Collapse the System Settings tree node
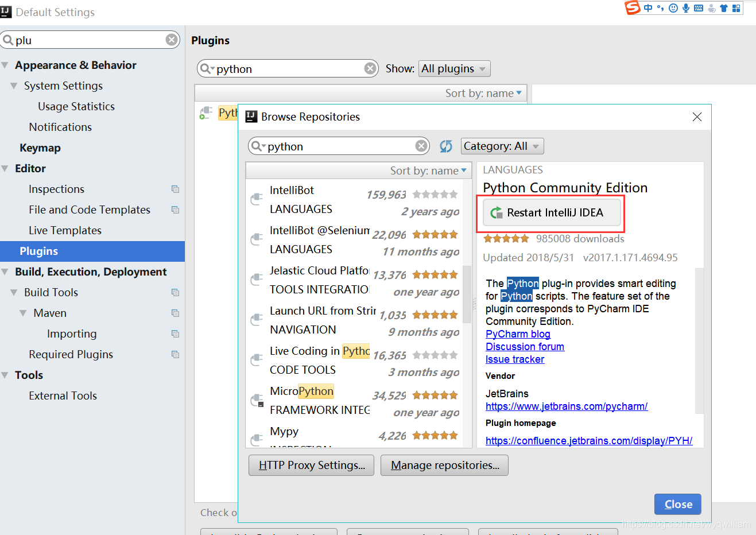 14,86
